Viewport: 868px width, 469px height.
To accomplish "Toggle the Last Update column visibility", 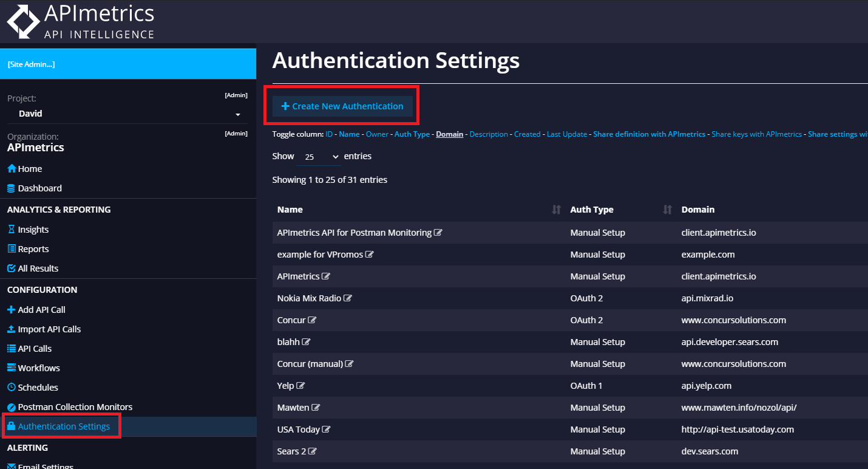I will click(567, 134).
